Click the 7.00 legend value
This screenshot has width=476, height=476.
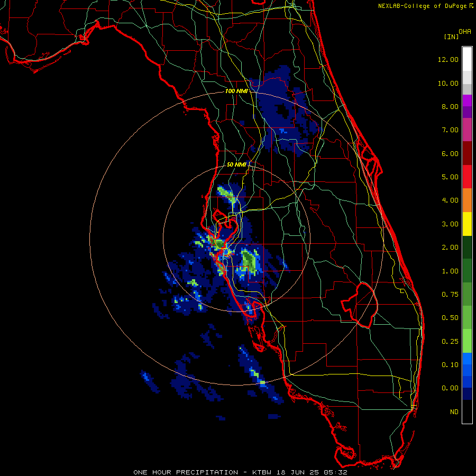pos(450,130)
